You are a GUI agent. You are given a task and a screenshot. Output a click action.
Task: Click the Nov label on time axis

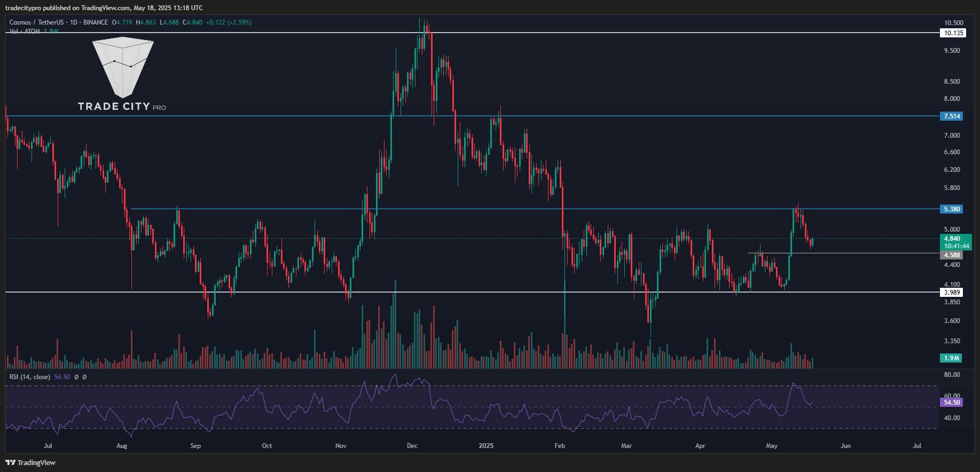[341, 446]
